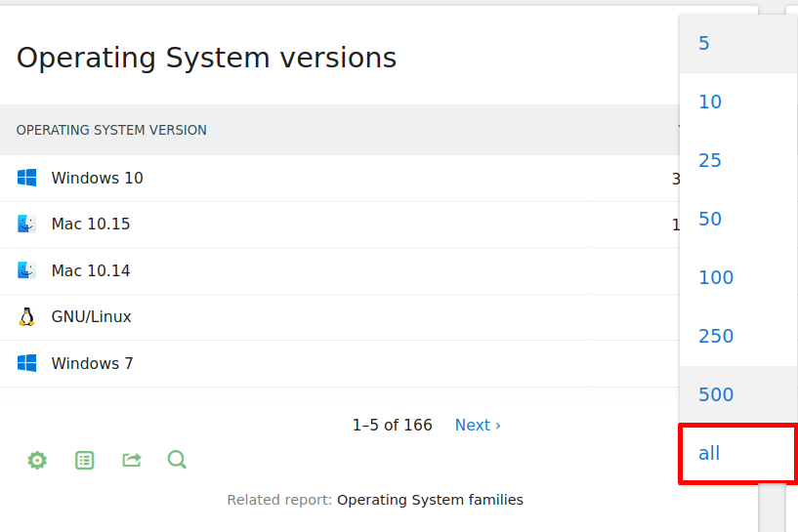The width and height of the screenshot is (798, 532).
Task: Choose 'all' in the row limit menu
Action: point(738,453)
